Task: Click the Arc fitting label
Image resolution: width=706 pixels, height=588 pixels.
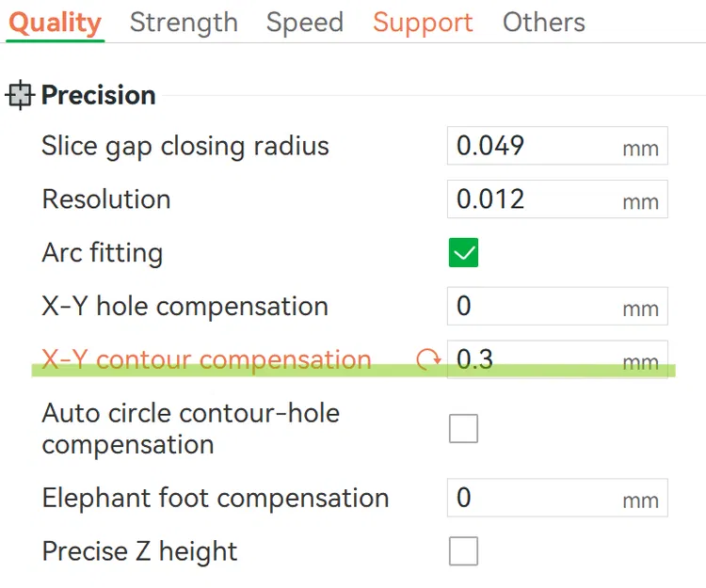Action: click(x=102, y=252)
